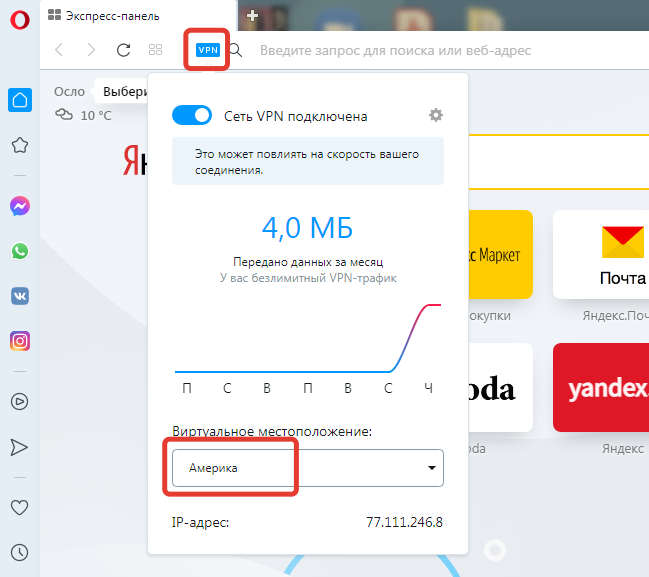Open the heart Pinboards icon in sidebar
649x577 pixels.
19,507
